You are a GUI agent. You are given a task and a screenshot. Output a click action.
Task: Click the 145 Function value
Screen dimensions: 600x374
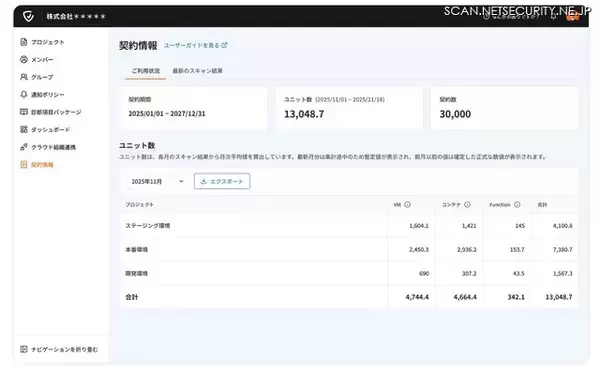click(x=520, y=226)
